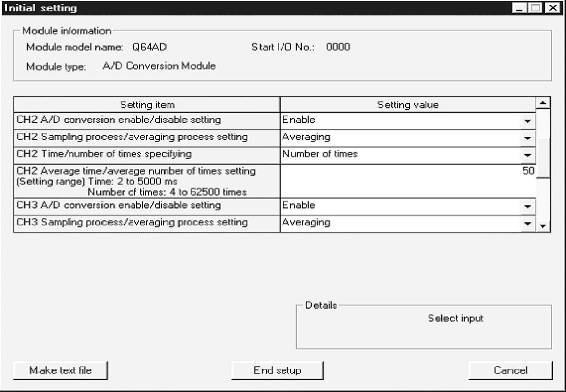Maximize the Initial setting window

coord(535,8)
